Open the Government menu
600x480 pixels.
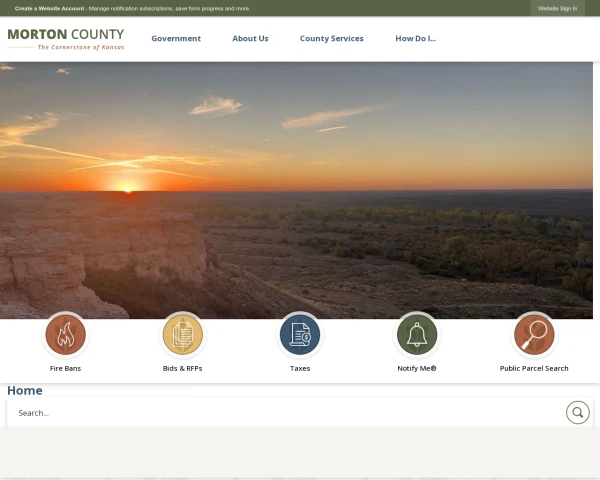pyautogui.click(x=176, y=38)
